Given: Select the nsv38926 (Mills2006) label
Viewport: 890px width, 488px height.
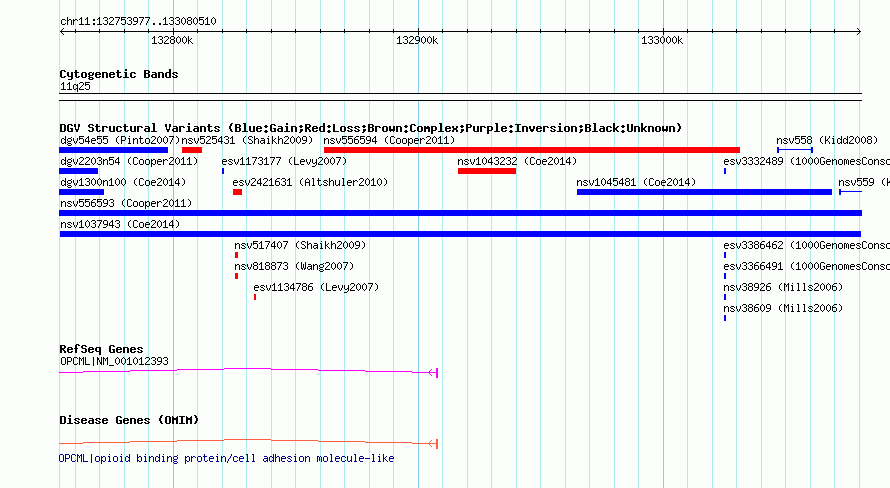Looking at the screenshot, I should (783, 287).
